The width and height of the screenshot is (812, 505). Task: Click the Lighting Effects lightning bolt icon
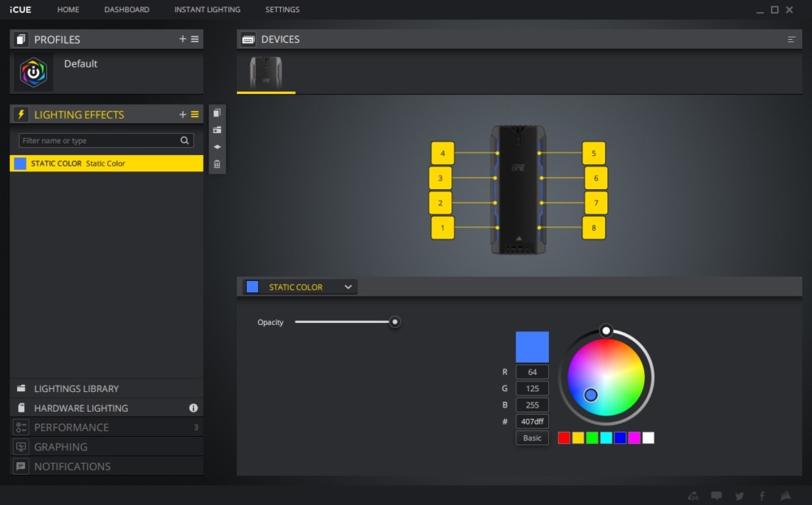pyautogui.click(x=21, y=114)
